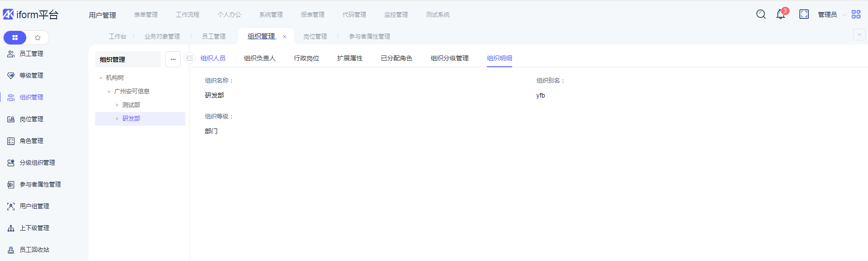Screen dimensions: 868x261
Task: Expand the 研发部 tree node arrow
Action: pyautogui.click(x=117, y=119)
